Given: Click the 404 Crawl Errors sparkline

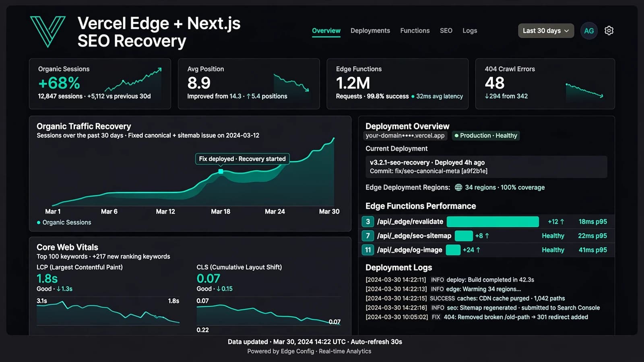Looking at the screenshot, I should (584, 91).
